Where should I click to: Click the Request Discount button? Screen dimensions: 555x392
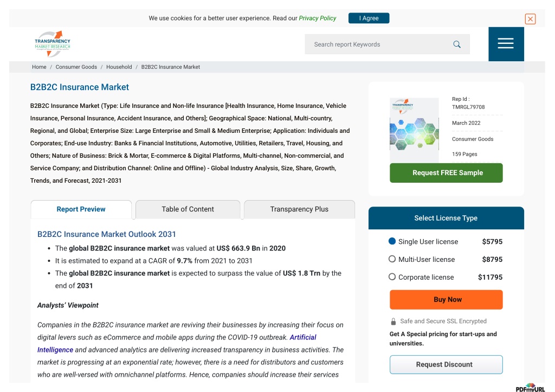[x=446, y=364]
